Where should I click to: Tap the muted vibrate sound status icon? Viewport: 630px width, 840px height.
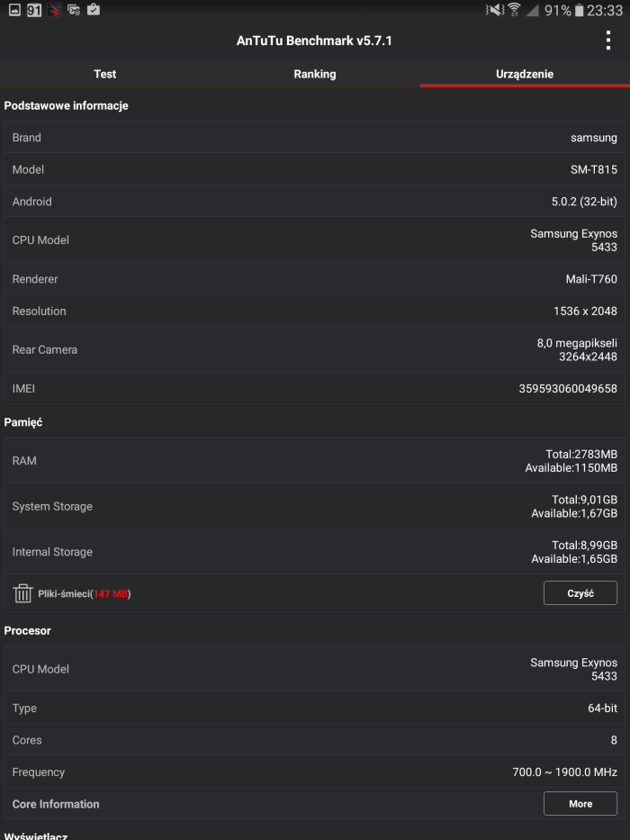(x=494, y=10)
